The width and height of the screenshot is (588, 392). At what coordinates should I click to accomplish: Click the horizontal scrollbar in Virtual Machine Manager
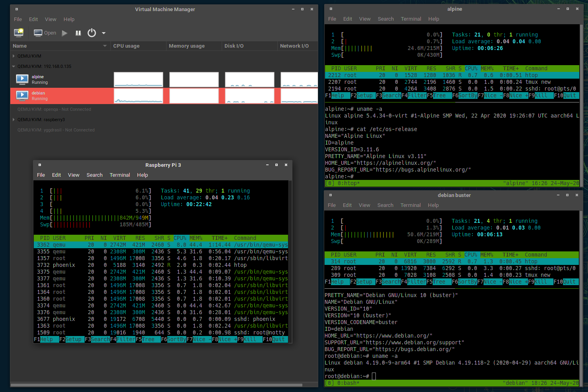click(156, 385)
